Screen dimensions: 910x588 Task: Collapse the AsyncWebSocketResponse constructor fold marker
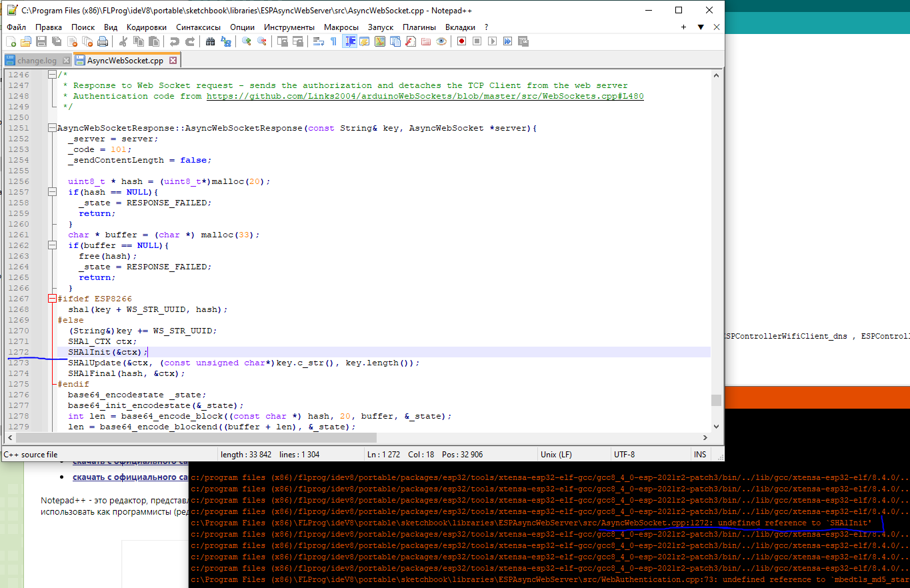(x=52, y=128)
